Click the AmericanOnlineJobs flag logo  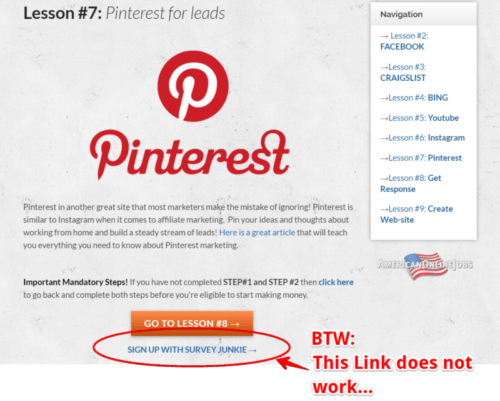pyautogui.click(x=425, y=265)
